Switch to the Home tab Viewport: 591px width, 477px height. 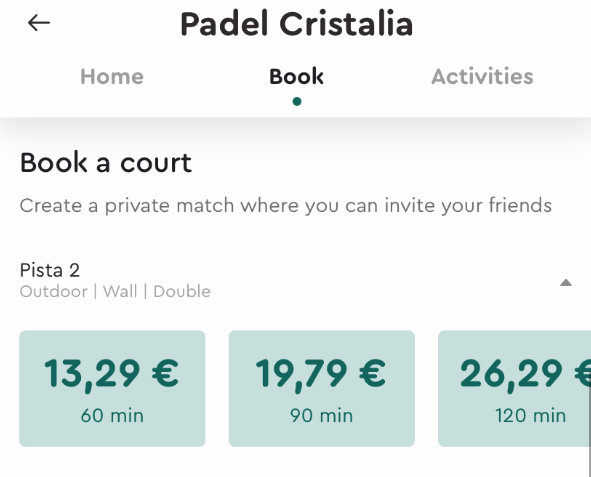coord(112,76)
